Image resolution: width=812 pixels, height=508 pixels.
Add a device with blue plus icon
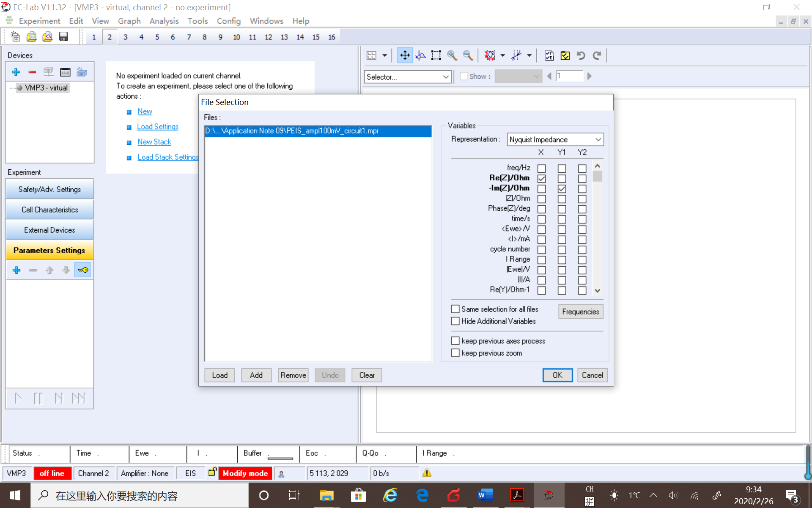[16, 72]
